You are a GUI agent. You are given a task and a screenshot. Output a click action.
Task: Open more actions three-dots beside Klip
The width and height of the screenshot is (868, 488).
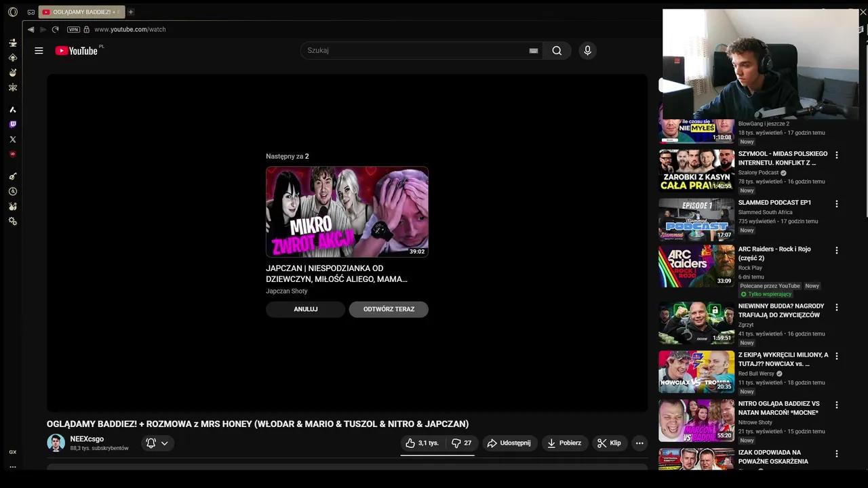tap(639, 443)
